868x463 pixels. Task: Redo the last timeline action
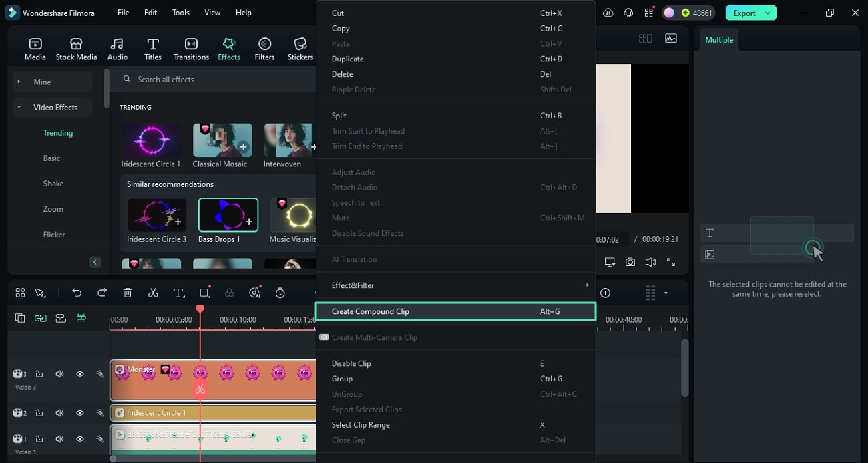102,293
